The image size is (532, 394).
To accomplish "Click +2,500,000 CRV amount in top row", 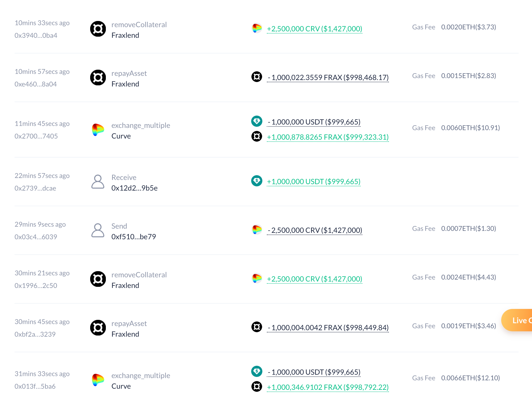I will click(314, 29).
